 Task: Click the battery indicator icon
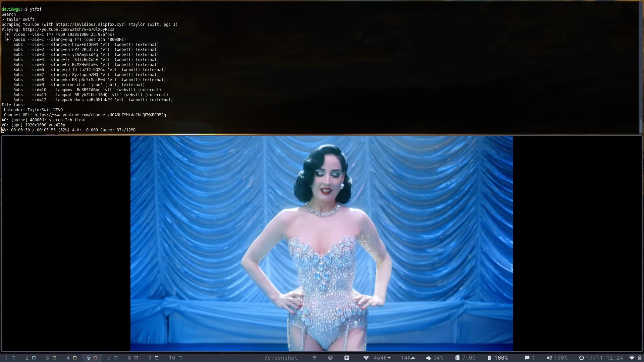coord(489,358)
